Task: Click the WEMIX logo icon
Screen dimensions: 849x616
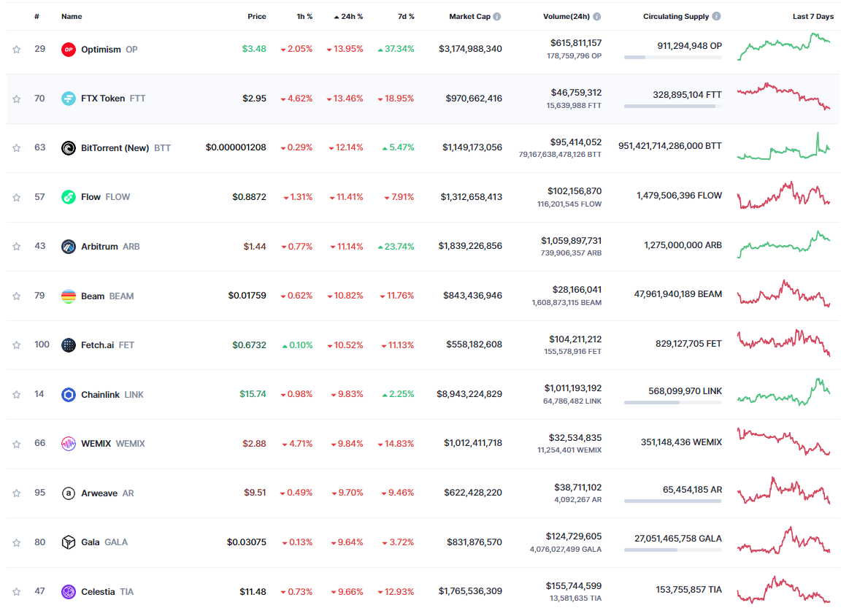Action: point(68,443)
